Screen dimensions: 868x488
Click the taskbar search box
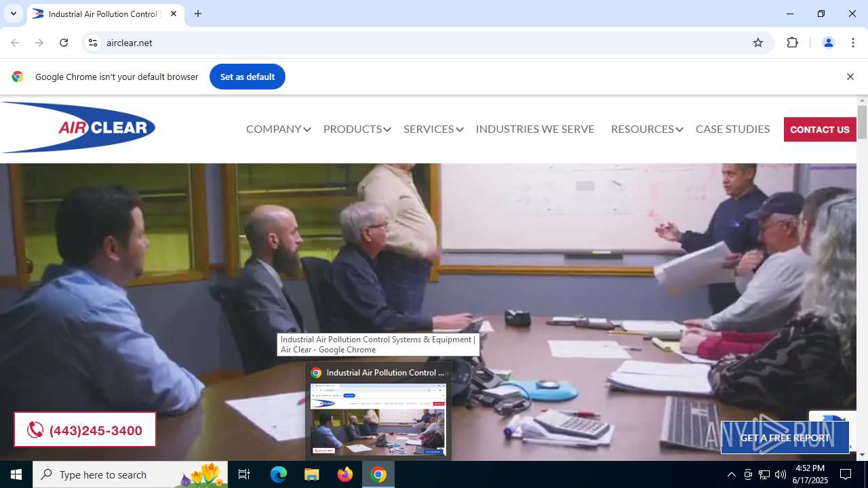click(132, 474)
